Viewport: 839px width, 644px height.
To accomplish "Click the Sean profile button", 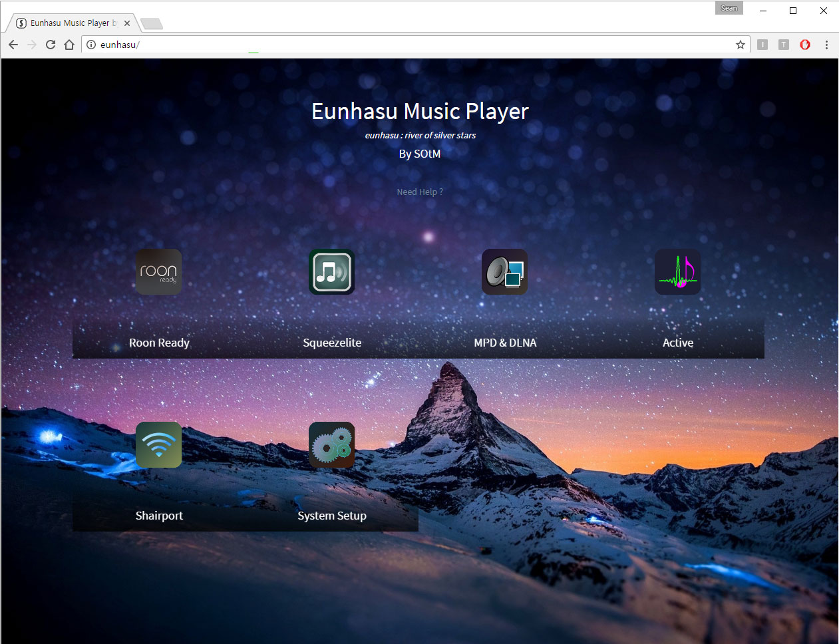I will tap(729, 8).
